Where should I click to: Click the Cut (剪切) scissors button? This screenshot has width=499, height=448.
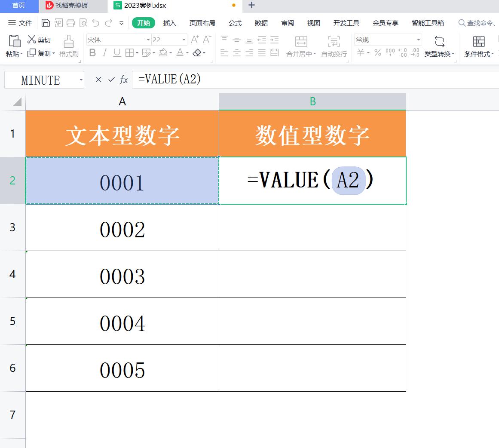pyautogui.click(x=39, y=40)
